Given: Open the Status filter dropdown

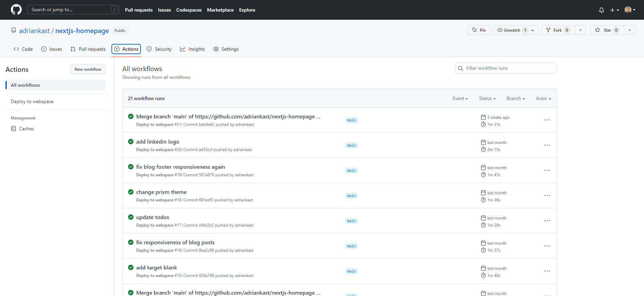Looking at the screenshot, I should click(x=487, y=98).
